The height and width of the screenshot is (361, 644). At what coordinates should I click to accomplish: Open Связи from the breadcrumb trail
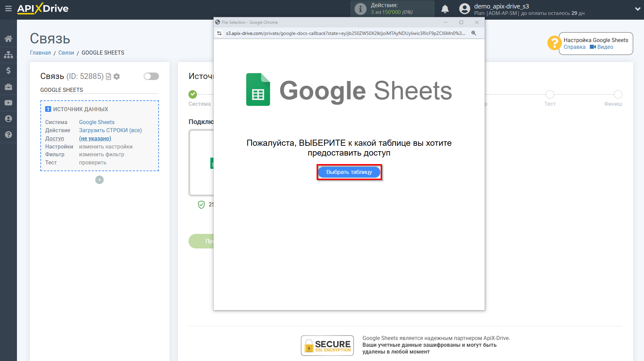(x=66, y=53)
